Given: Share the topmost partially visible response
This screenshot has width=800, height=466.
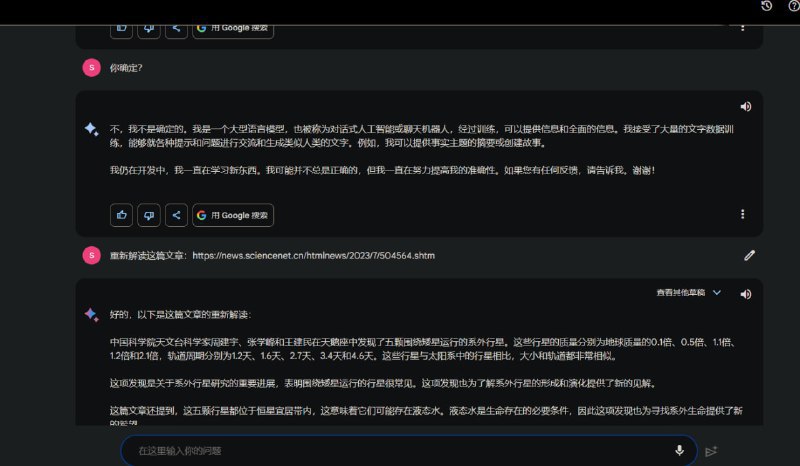Looking at the screenshot, I should (x=176, y=28).
